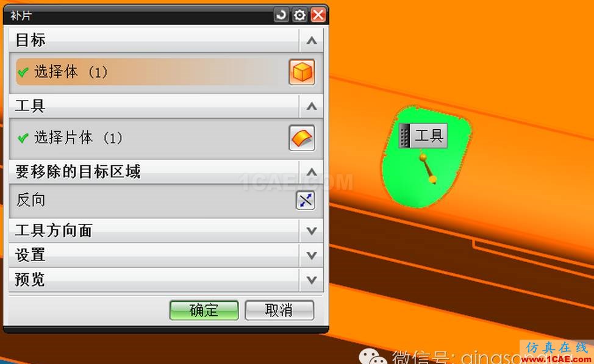Click the grip icon beside viewport 工具 tag
The height and width of the screenshot is (364, 594).
click(x=404, y=135)
